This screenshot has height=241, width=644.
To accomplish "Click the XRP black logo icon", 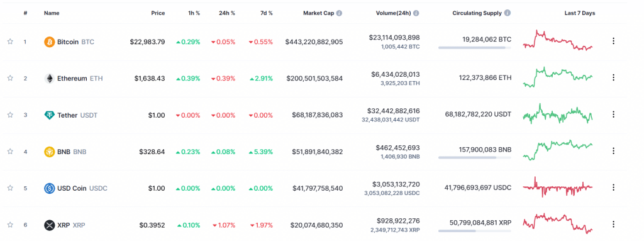I will tap(49, 225).
